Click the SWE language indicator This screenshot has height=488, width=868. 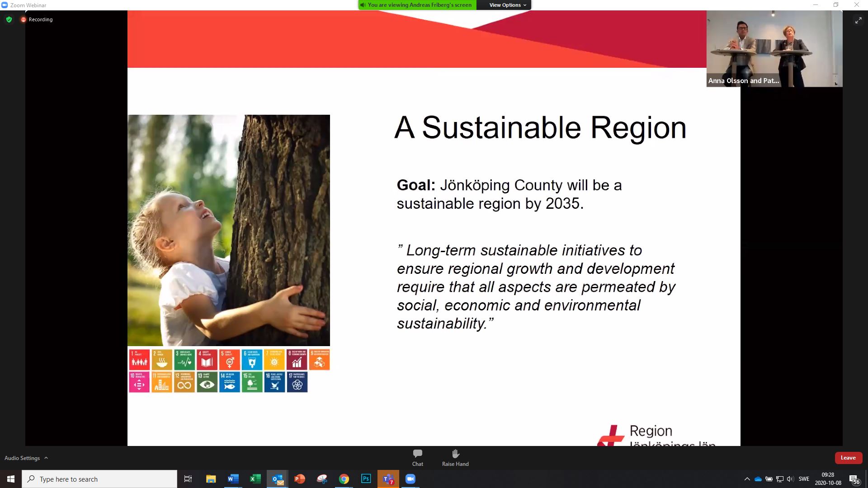click(804, 479)
